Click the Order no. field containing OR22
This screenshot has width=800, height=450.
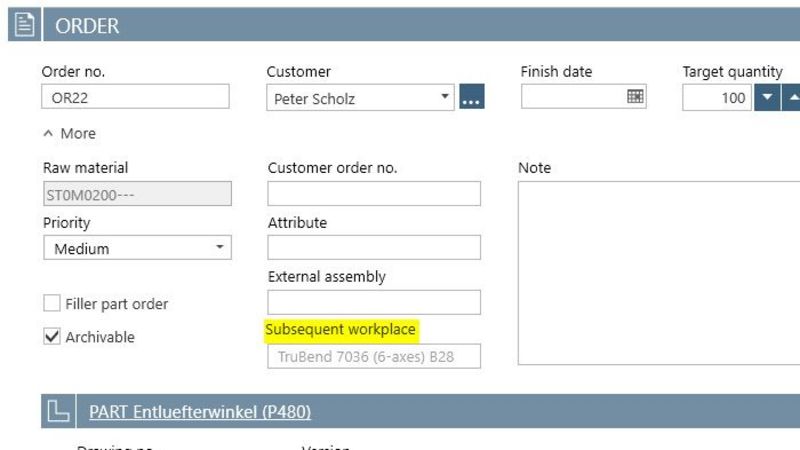click(135, 97)
